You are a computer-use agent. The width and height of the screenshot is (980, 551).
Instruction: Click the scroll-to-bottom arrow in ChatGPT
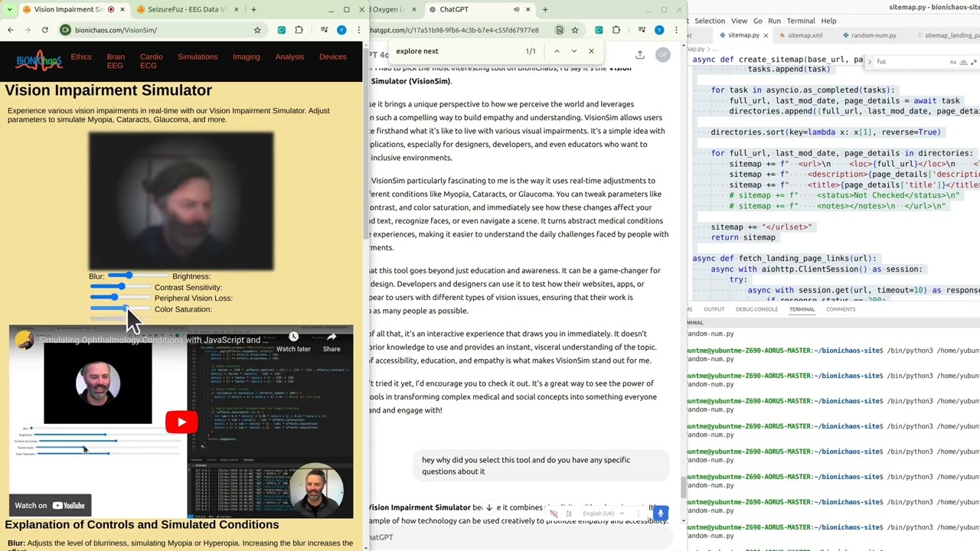(x=489, y=507)
